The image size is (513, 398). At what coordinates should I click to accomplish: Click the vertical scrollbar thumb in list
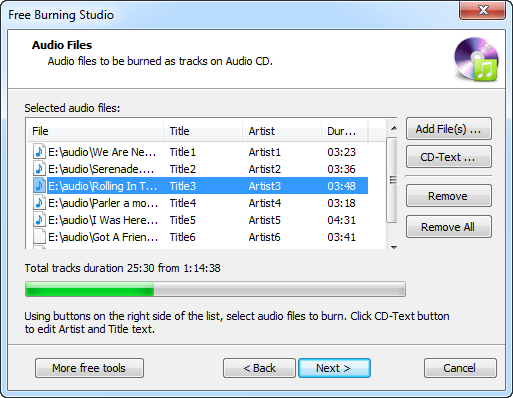tap(393, 180)
